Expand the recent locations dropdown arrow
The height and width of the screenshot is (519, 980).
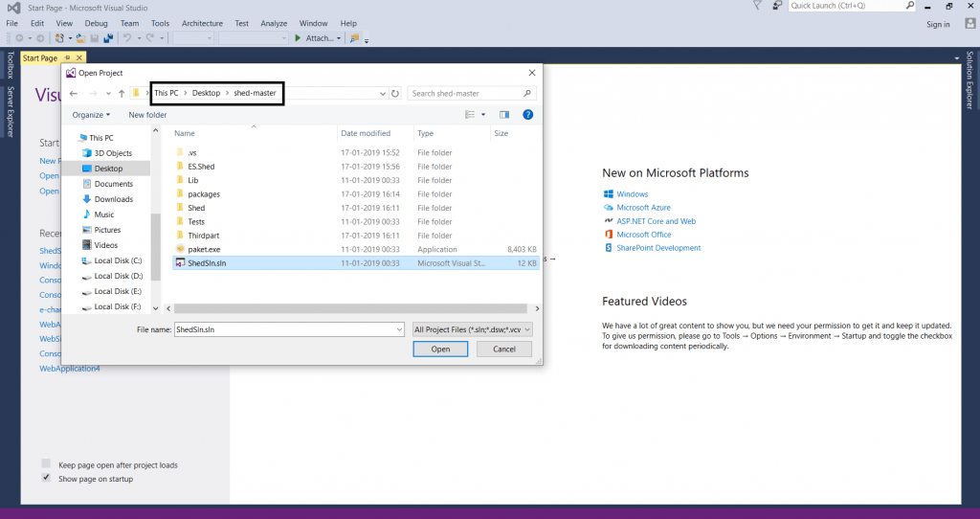pos(108,93)
